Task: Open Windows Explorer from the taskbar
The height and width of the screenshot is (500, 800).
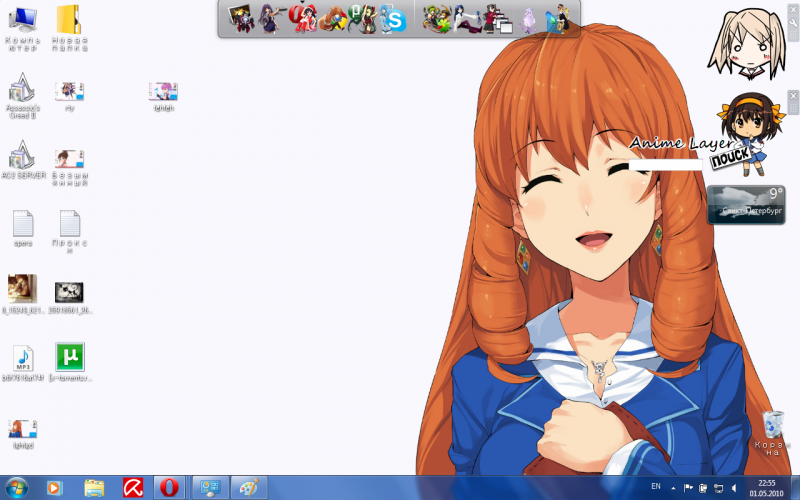Action: click(x=94, y=487)
